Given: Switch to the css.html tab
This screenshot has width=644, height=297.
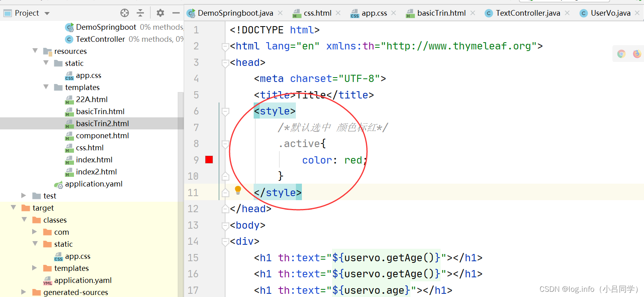Looking at the screenshot, I should (x=318, y=13).
